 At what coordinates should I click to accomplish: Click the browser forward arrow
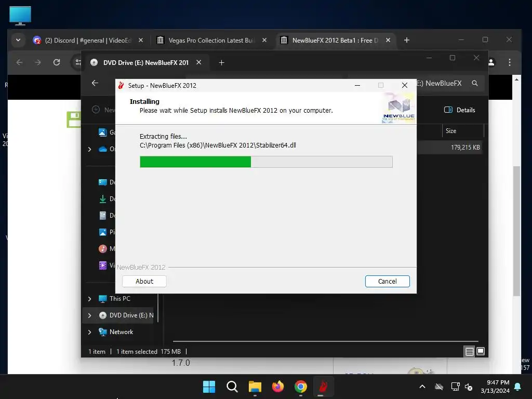(x=38, y=62)
